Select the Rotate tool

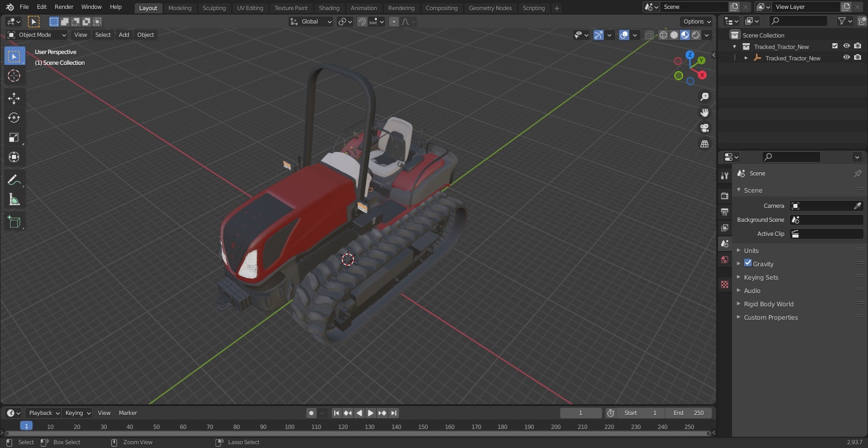click(x=14, y=118)
